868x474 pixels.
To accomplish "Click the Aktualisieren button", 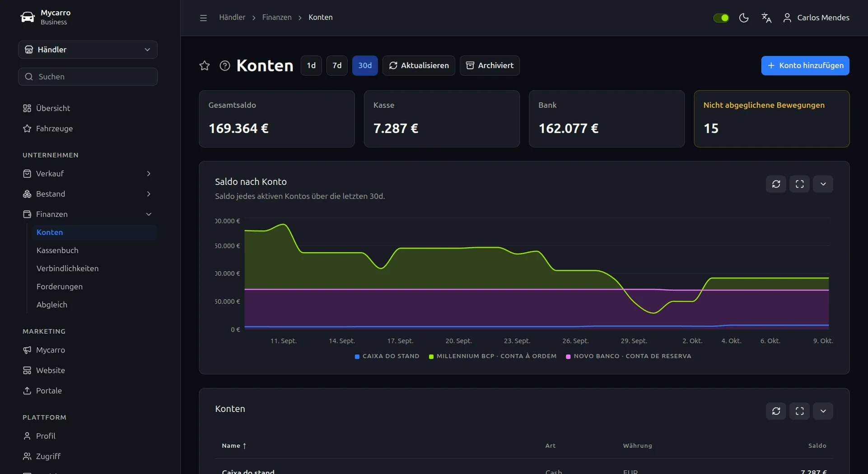I will coord(419,66).
